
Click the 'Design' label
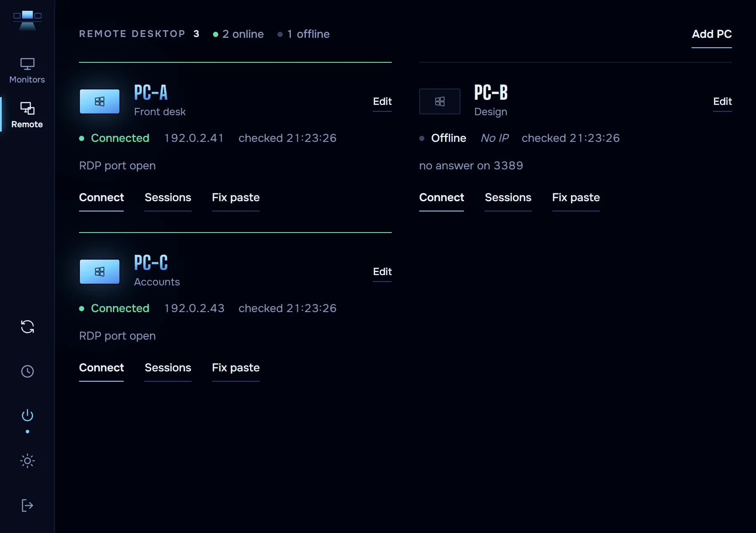pyautogui.click(x=491, y=112)
